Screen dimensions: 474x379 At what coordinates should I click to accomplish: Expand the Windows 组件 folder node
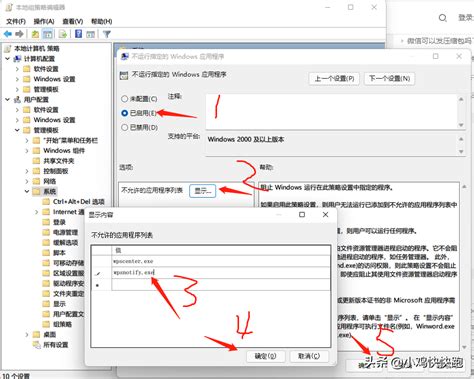(27, 151)
